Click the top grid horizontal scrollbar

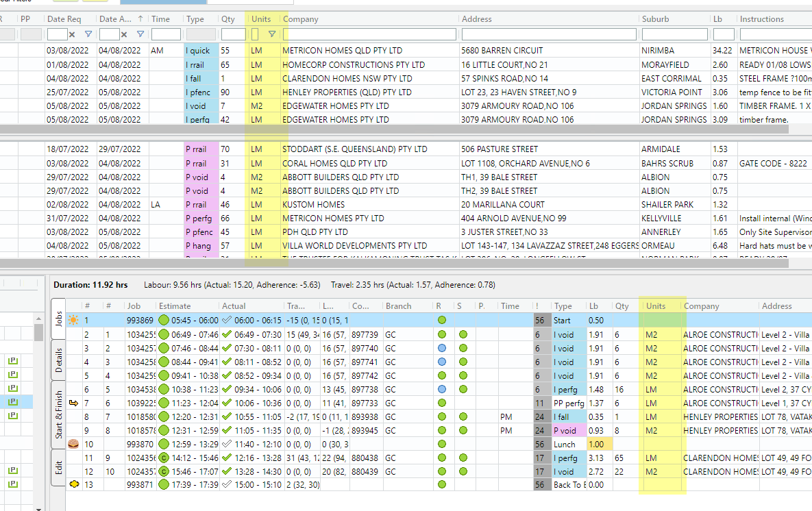coord(393,129)
